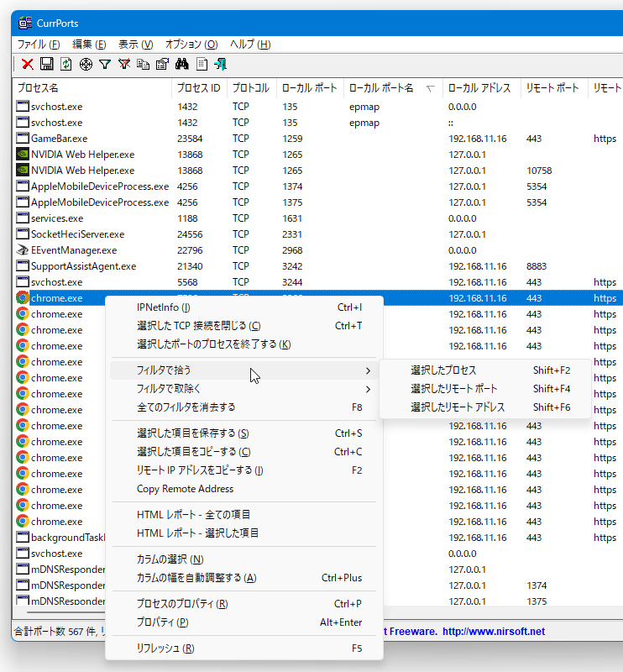Click process ID 24556 cell
The width and height of the screenshot is (623, 672).
pyautogui.click(x=190, y=234)
